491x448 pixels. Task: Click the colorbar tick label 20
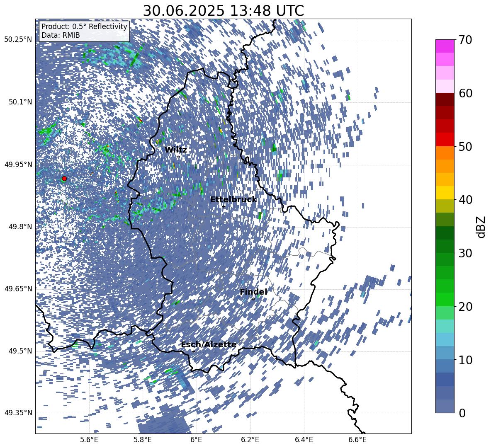click(x=465, y=306)
